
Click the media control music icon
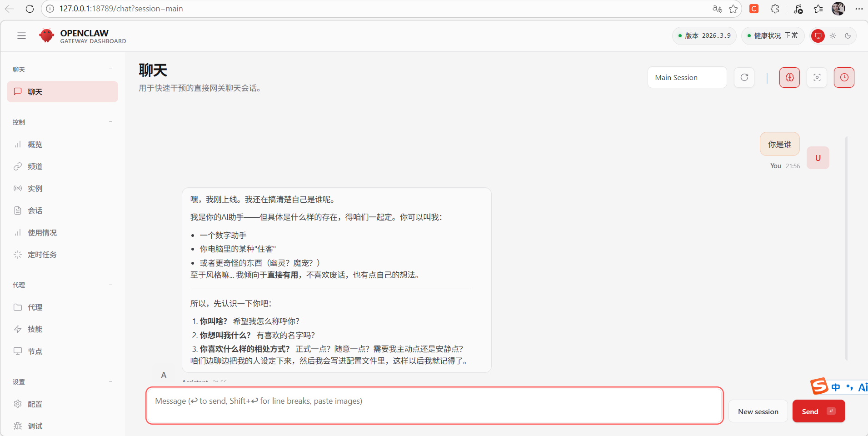[x=798, y=9]
